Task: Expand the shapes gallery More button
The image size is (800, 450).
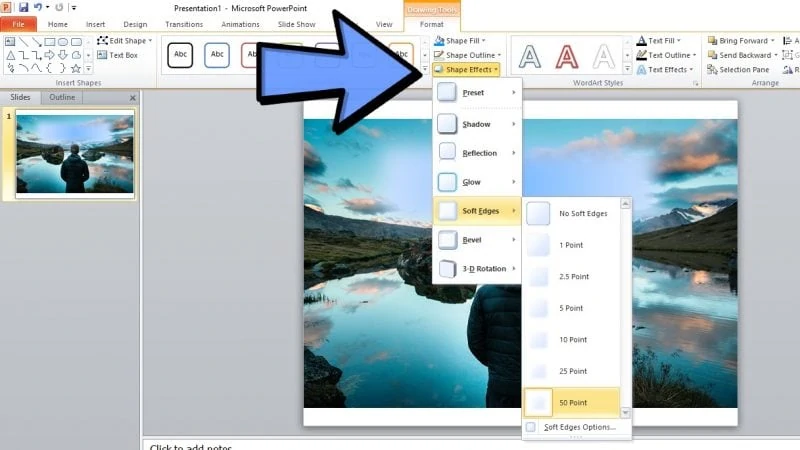Action: click(88, 68)
